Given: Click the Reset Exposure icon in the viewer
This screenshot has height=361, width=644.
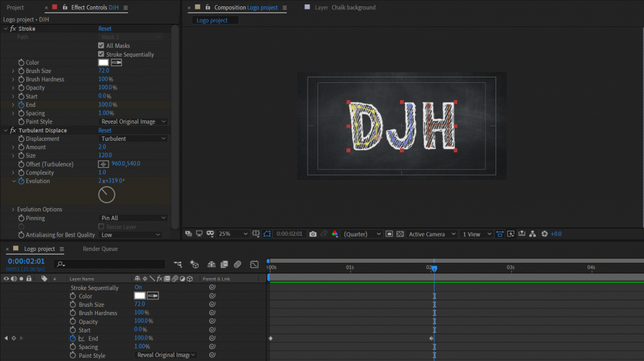Looking at the screenshot, I should pos(545,234).
